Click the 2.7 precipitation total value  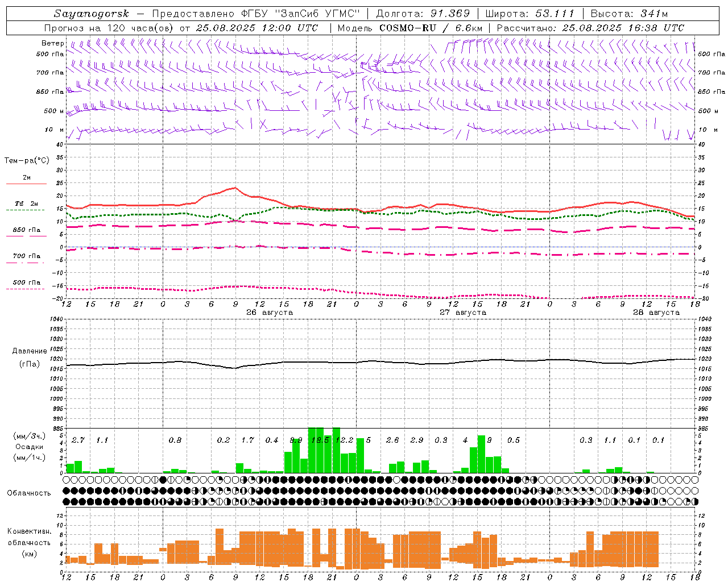78,440
